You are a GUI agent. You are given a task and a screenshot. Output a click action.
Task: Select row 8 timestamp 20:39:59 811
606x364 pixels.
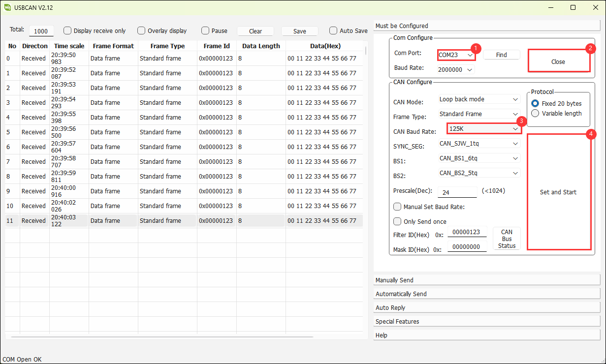pos(69,177)
